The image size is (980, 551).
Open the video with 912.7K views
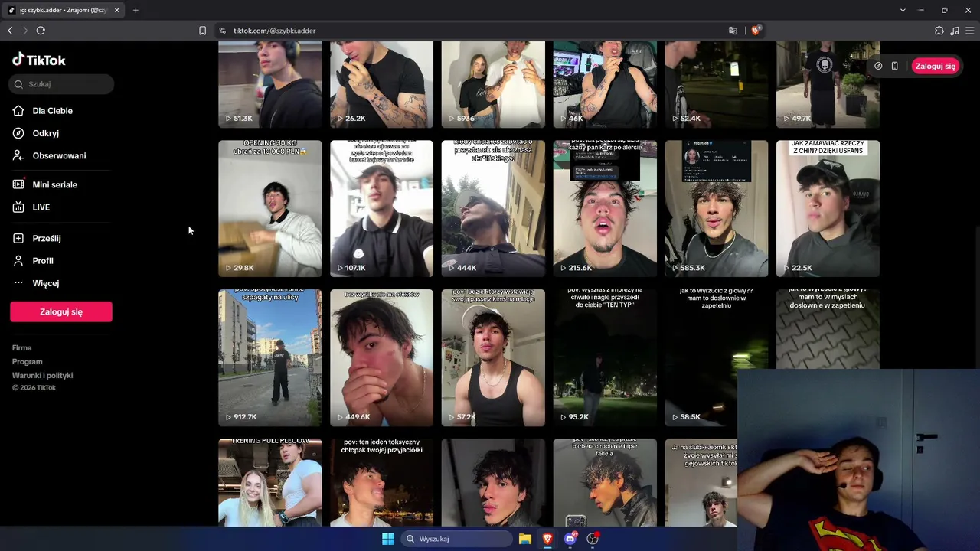click(x=270, y=357)
